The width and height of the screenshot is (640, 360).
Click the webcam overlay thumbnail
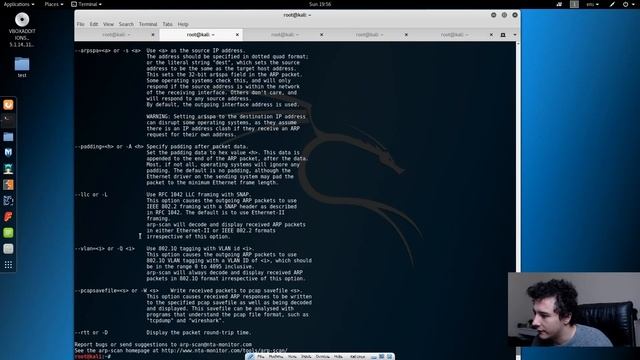click(x=574, y=310)
